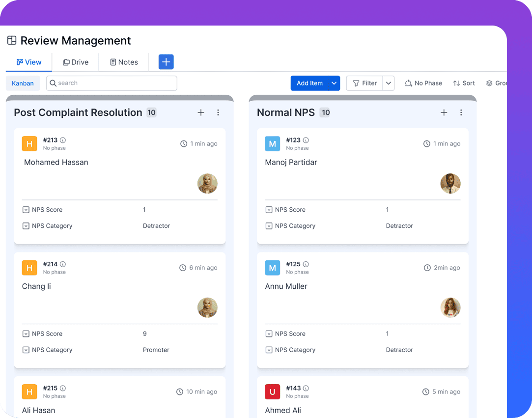This screenshot has height=418, width=532.
Task: Click the avatar on Annu Muller card
Action: click(x=450, y=308)
